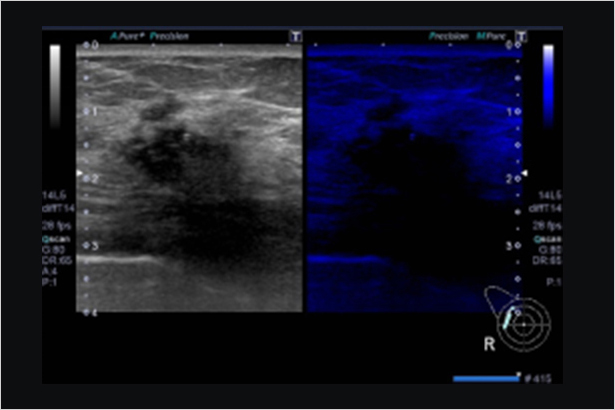The image size is (615, 410).
Task: Click the focus arrow at depth 2 on right scale
Action: point(522,172)
